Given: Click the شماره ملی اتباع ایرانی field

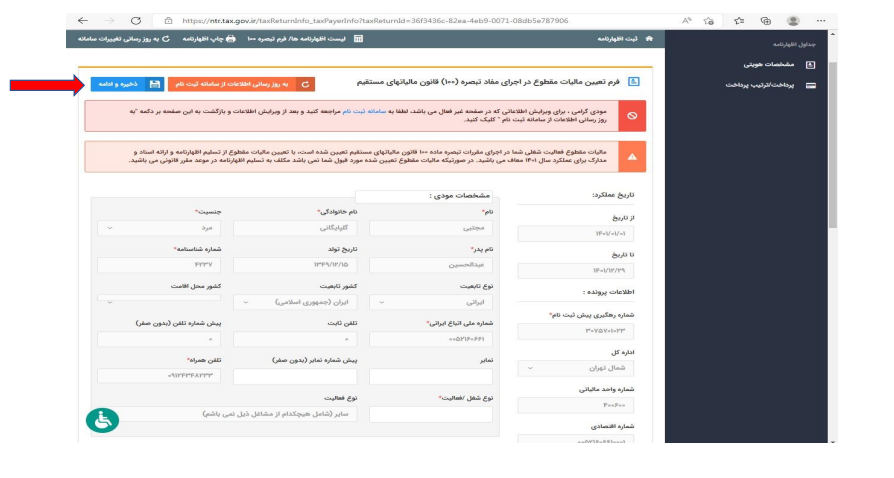Looking at the screenshot, I should click(431, 339).
